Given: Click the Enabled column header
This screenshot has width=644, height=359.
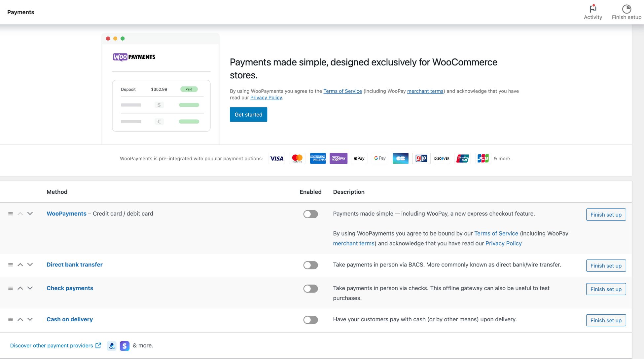Looking at the screenshot, I should 310,192.
